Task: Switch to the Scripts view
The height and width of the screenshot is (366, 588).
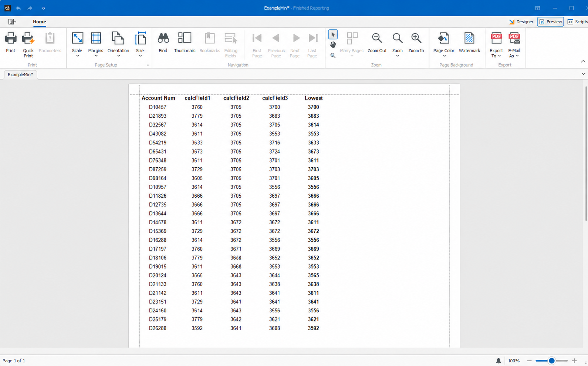Action: (578, 22)
